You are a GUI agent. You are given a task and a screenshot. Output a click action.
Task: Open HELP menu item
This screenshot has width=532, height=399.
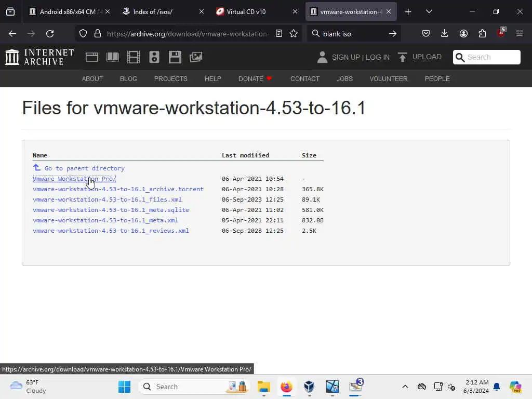[212, 79]
